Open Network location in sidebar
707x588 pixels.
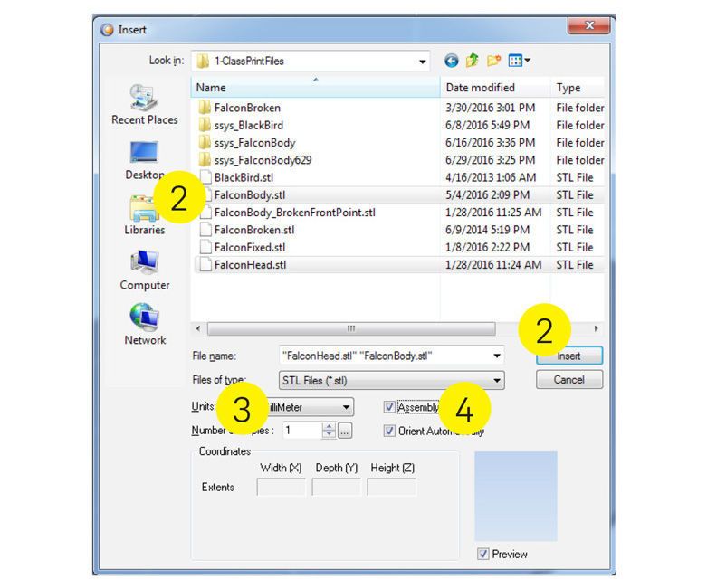coord(145,325)
